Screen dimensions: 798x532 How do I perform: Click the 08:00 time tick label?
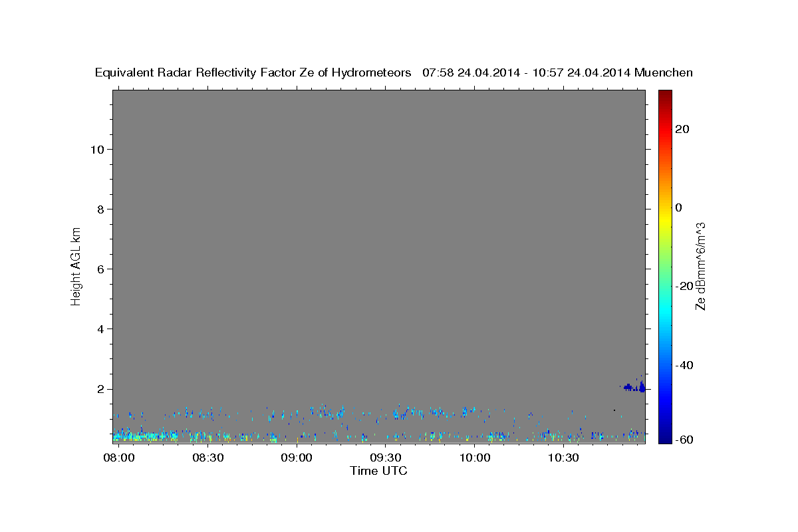tap(119, 459)
